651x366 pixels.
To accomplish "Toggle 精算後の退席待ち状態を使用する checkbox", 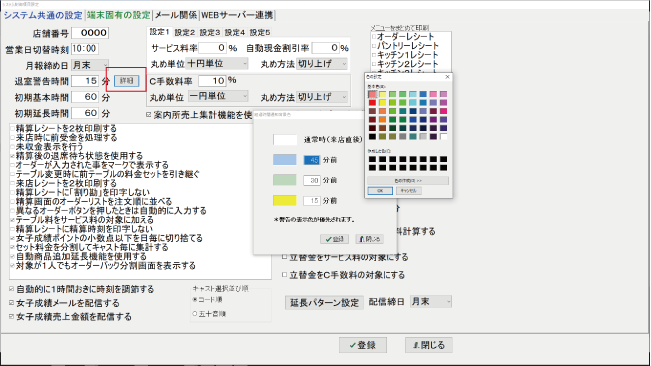I will click(x=13, y=156).
